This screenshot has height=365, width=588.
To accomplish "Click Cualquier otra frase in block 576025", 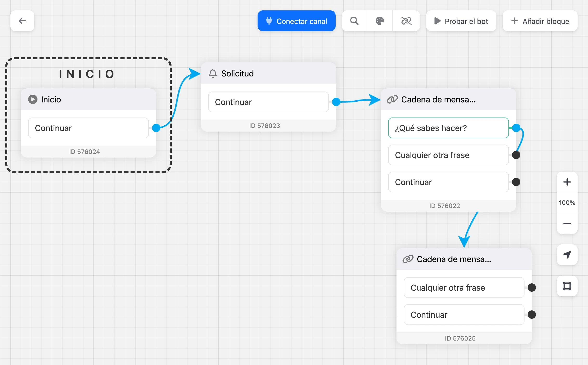I will pyautogui.click(x=464, y=288).
